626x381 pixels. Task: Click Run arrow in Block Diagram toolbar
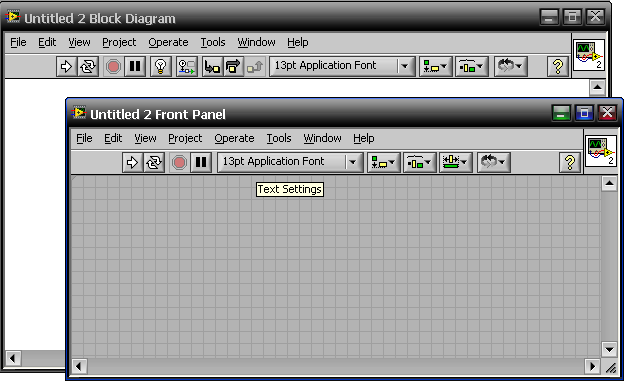(x=66, y=66)
